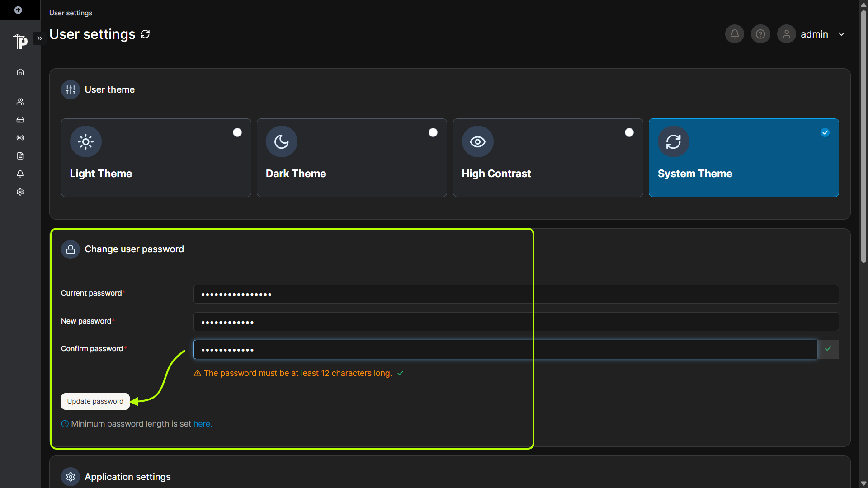Click the User theme sliders icon
Viewport: 868px width, 488px height.
[x=71, y=89]
